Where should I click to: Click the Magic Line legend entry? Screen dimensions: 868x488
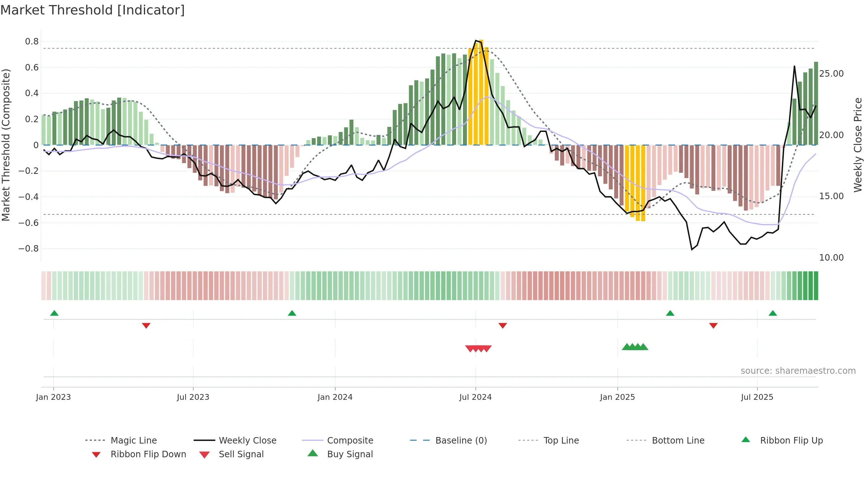121,440
